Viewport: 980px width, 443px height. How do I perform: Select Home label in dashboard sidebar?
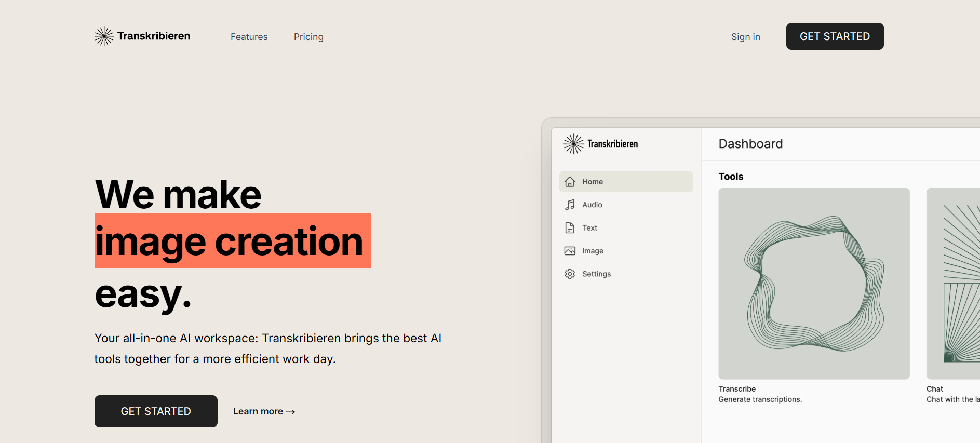pos(593,182)
